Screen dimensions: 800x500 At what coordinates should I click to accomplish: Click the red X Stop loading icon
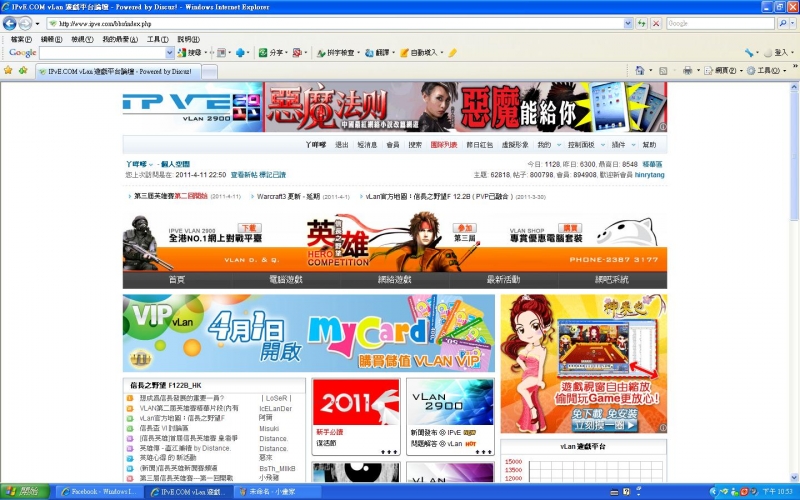pos(656,23)
